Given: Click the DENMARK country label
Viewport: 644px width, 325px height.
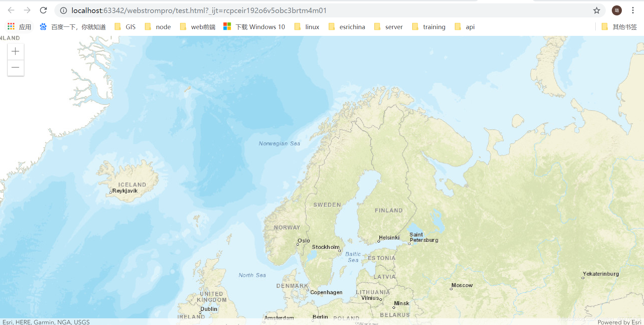Looking at the screenshot, I should [x=292, y=286].
